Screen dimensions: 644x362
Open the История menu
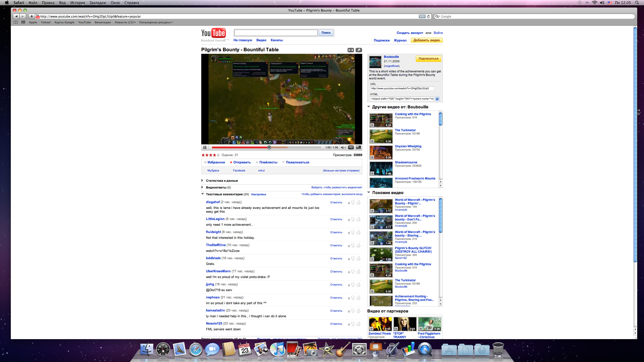coord(77,3)
